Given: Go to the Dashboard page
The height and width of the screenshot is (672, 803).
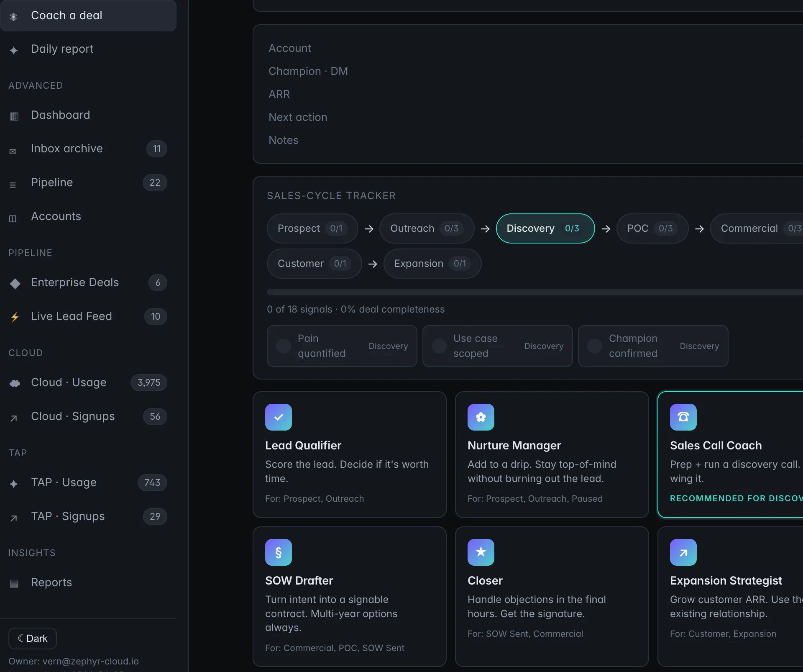Looking at the screenshot, I should coord(88,115).
